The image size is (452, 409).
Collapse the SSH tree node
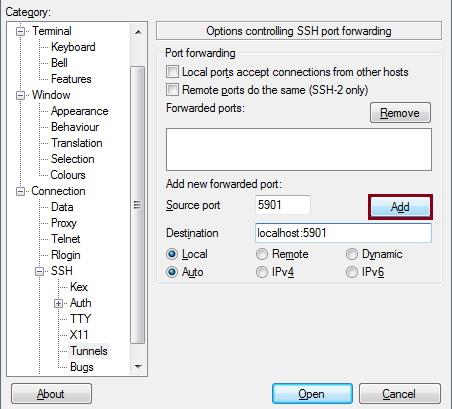[39, 271]
